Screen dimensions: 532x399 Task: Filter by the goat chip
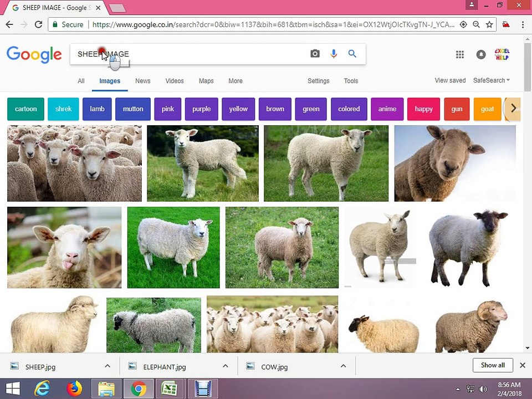487,109
